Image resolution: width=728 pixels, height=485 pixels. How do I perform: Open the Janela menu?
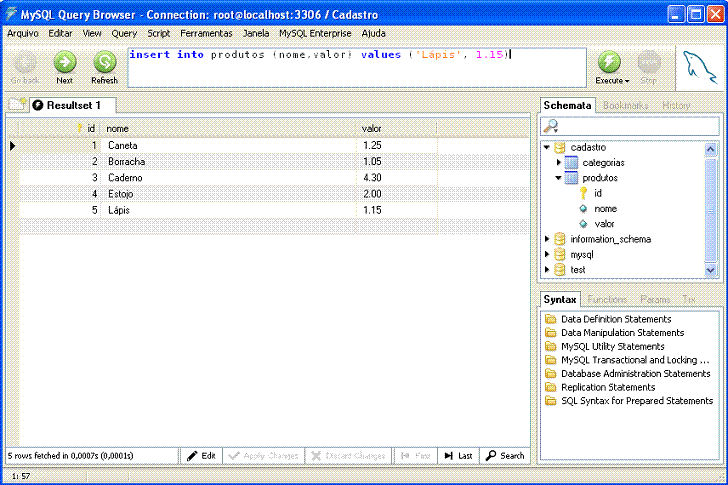pyautogui.click(x=256, y=33)
